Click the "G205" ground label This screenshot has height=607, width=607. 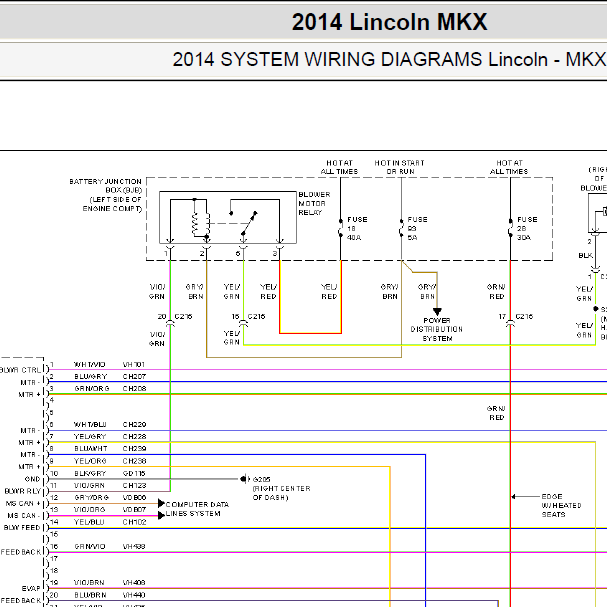(x=261, y=479)
